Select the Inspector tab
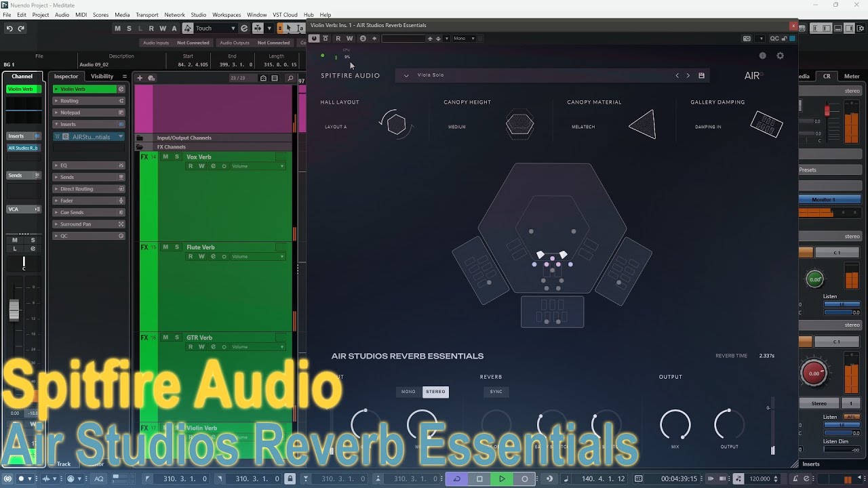The image size is (868, 488). pos(66,77)
